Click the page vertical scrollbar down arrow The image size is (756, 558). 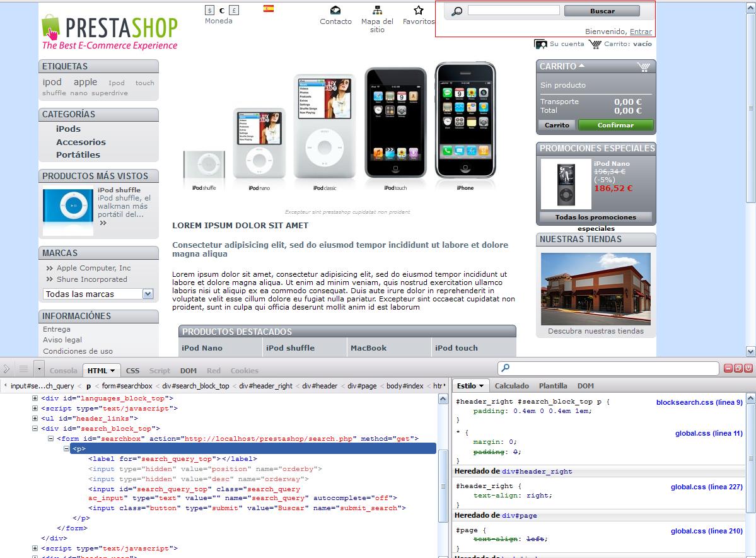point(751,351)
